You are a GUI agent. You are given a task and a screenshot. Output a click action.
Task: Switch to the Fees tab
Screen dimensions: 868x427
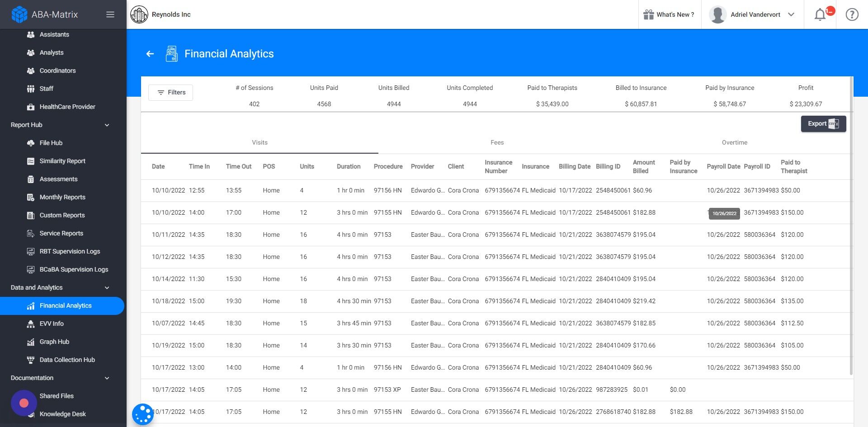(x=497, y=142)
